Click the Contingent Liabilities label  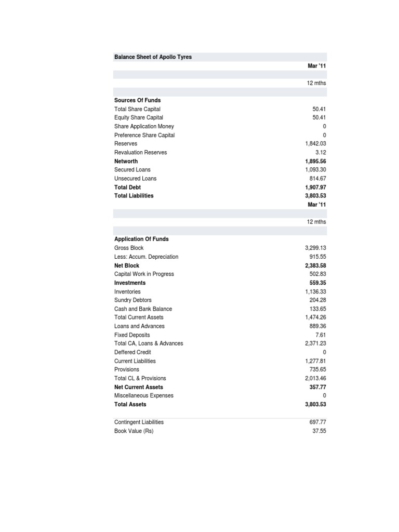(139, 422)
